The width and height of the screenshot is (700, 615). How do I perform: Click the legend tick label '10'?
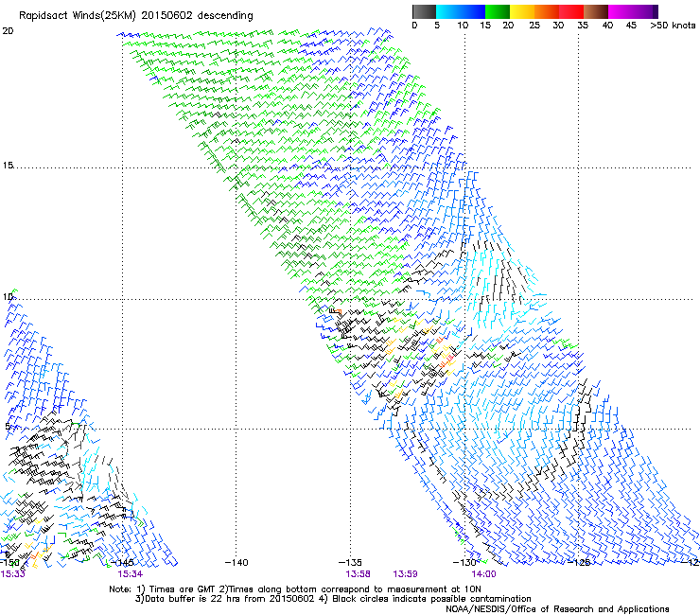(463, 26)
